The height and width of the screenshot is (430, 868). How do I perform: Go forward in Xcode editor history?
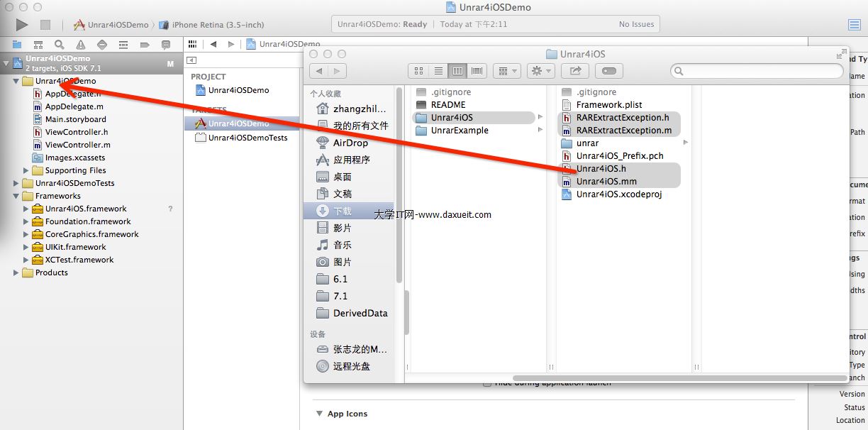pyautogui.click(x=230, y=44)
